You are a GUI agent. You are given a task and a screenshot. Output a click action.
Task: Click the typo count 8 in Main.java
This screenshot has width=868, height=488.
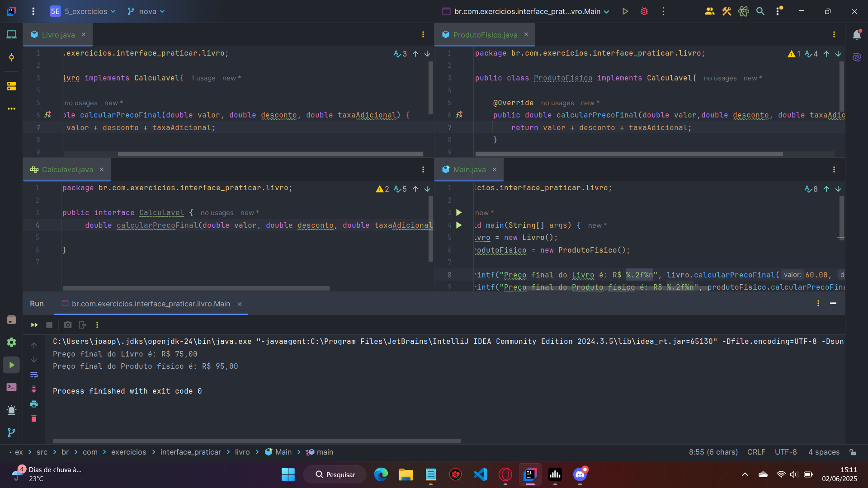point(811,189)
